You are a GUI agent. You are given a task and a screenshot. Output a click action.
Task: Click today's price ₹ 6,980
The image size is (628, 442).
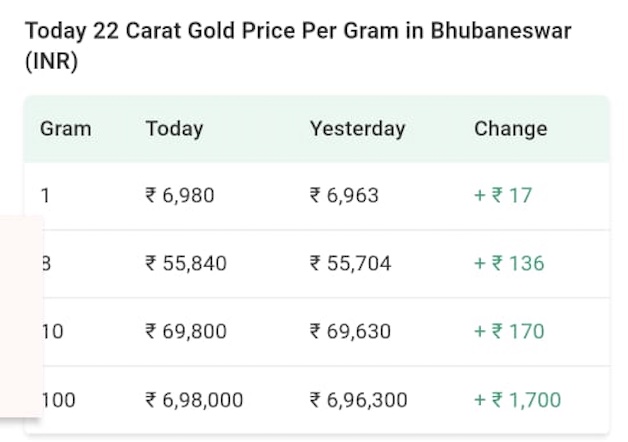pos(180,195)
